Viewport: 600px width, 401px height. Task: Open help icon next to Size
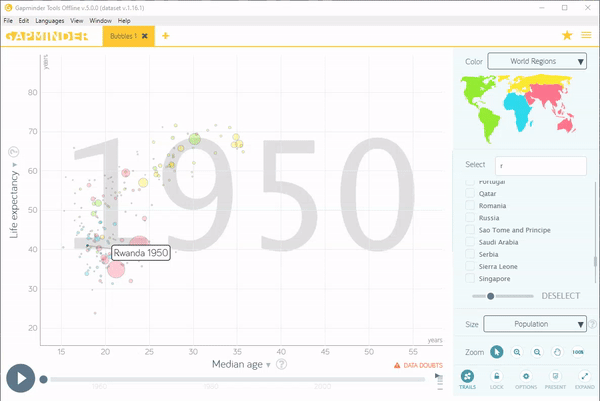point(592,324)
